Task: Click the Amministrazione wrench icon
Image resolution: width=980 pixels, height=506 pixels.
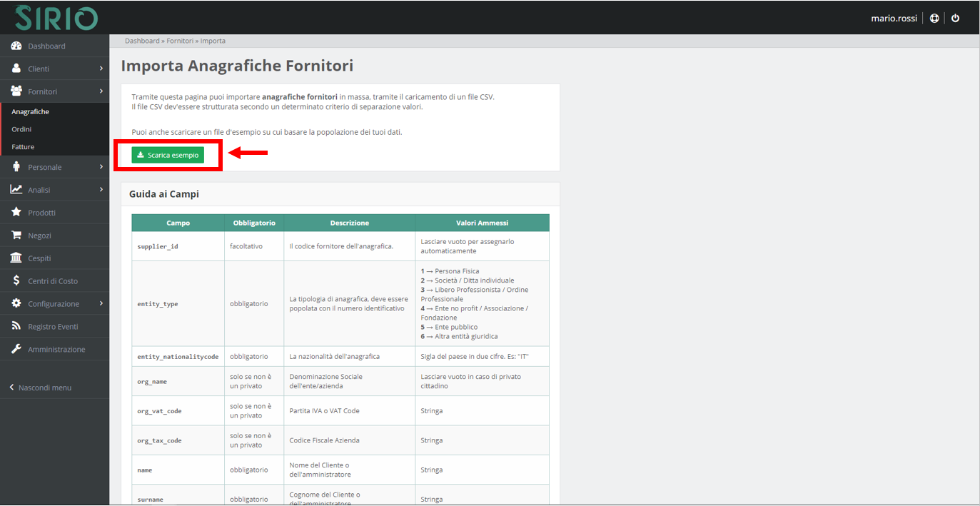Action: point(16,350)
